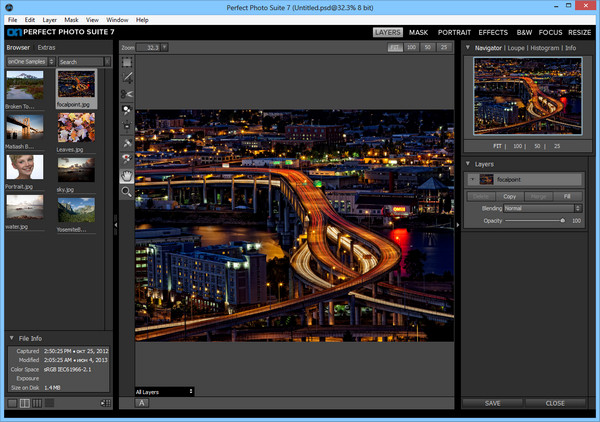Click the CLOSE button at bottom right
600x422 pixels.
pyautogui.click(x=555, y=403)
